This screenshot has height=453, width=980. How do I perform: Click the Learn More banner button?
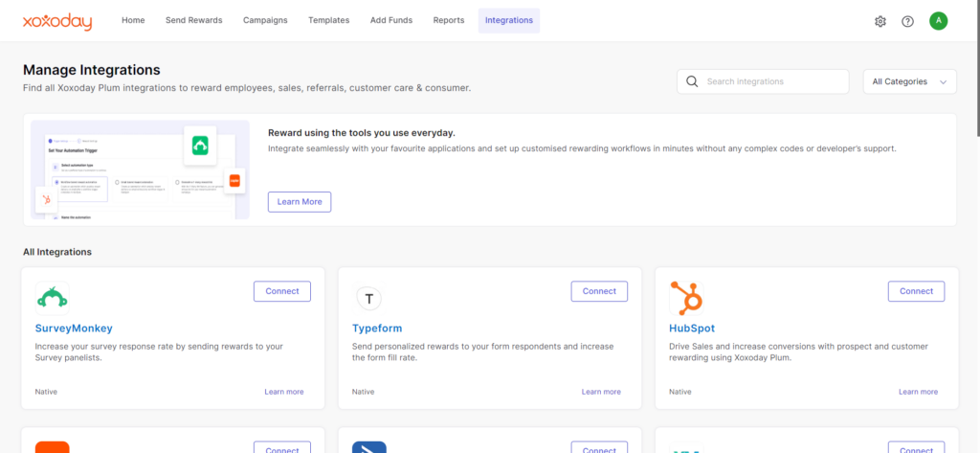tap(300, 202)
